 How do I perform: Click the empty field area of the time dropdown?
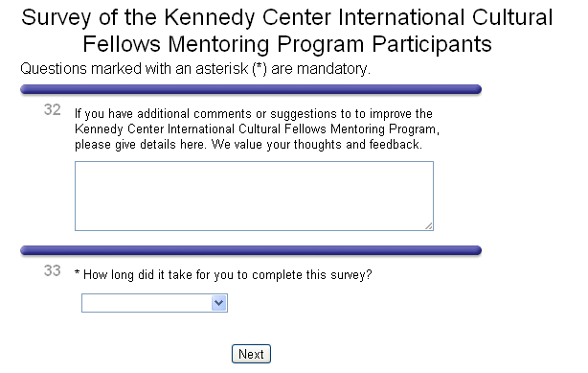pos(147,303)
